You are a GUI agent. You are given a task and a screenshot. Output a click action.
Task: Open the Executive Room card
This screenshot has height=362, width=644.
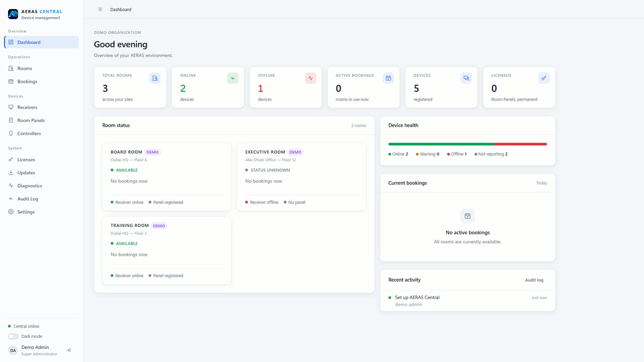pyautogui.click(x=301, y=177)
